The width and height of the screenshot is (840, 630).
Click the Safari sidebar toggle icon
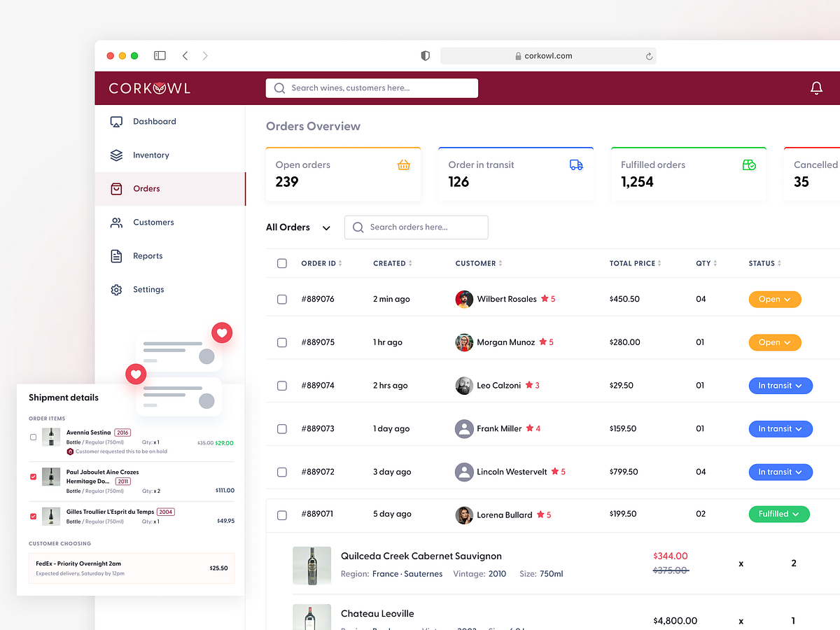pos(160,56)
